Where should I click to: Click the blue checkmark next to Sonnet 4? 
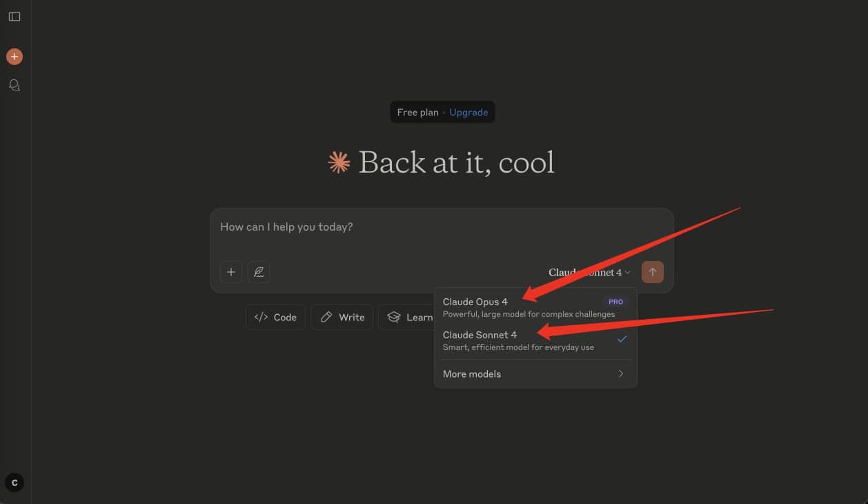pyautogui.click(x=622, y=339)
